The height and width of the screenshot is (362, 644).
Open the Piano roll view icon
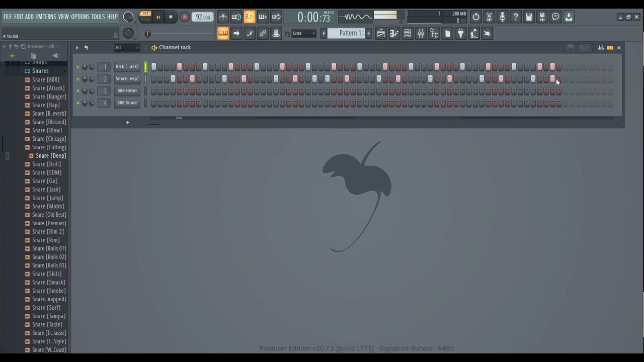click(394, 34)
